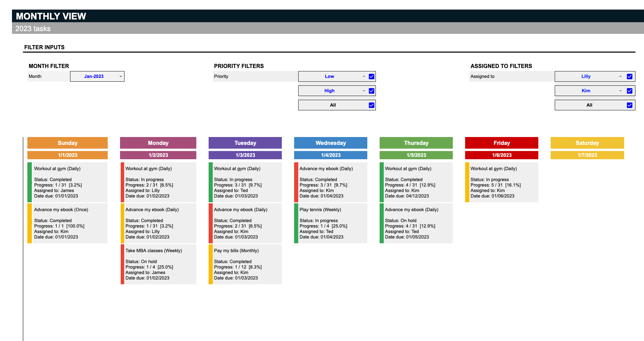Toggle the priority All checkbox

pyautogui.click(x=371, y=105)
